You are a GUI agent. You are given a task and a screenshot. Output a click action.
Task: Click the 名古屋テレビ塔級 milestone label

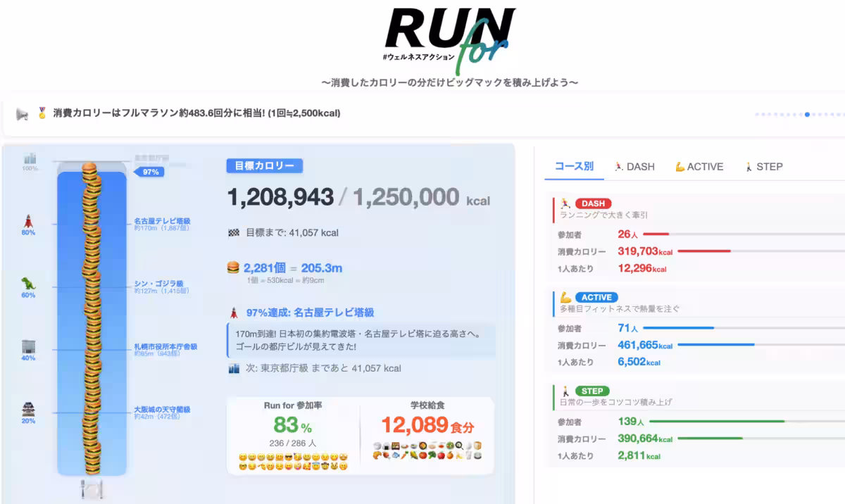tap(163, 221)
